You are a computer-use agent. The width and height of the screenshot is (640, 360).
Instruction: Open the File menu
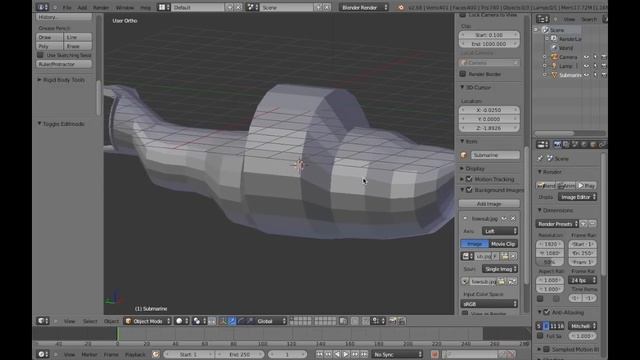[x=67, y=7]
